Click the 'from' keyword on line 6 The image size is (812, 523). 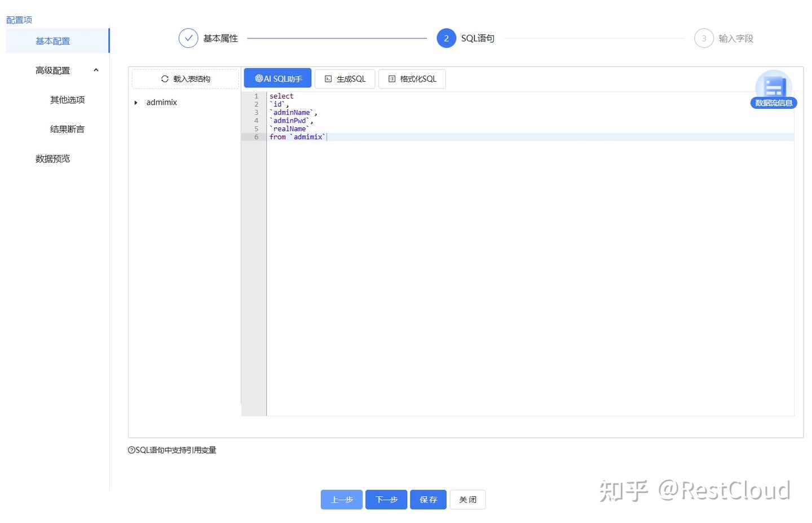click(277, 137)
